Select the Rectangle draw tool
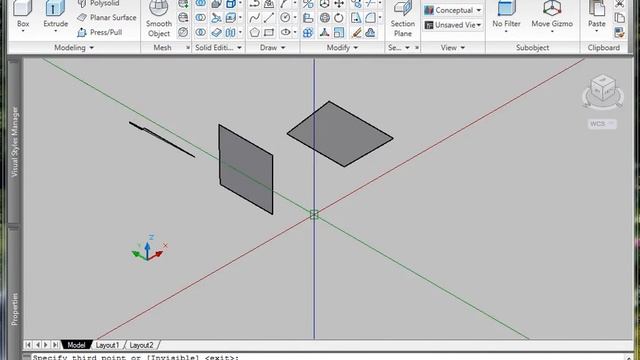Screen dimensions: 640x360 [269, 32]
